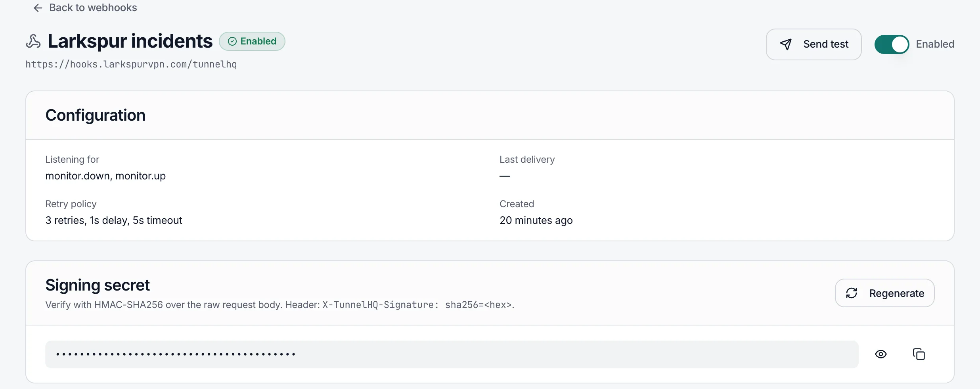980x389 pixels.
Task: Click the 'Last delivery' label
Action: [x=527, y=160]
